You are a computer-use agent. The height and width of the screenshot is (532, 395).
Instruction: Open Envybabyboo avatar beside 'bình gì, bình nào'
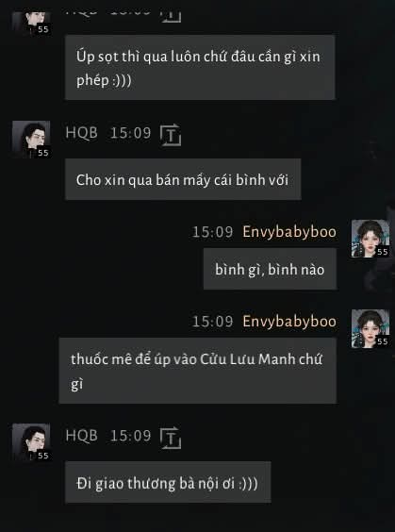(x=370, y=239)
